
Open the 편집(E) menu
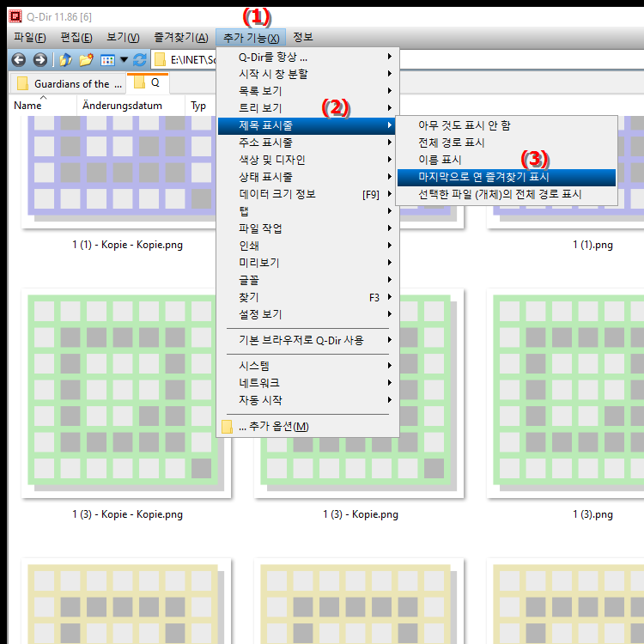tap(76, 38)
